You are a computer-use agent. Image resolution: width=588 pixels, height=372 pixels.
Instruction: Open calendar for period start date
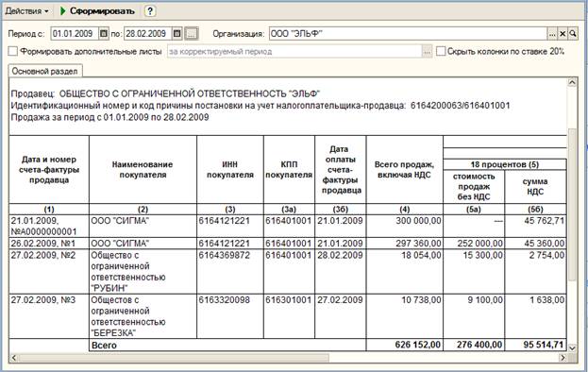(104, 34)
